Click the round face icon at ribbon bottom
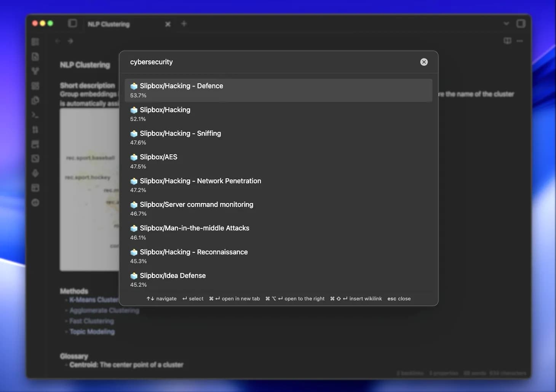This screenshot has height=392, width=556. coord(35,202)
